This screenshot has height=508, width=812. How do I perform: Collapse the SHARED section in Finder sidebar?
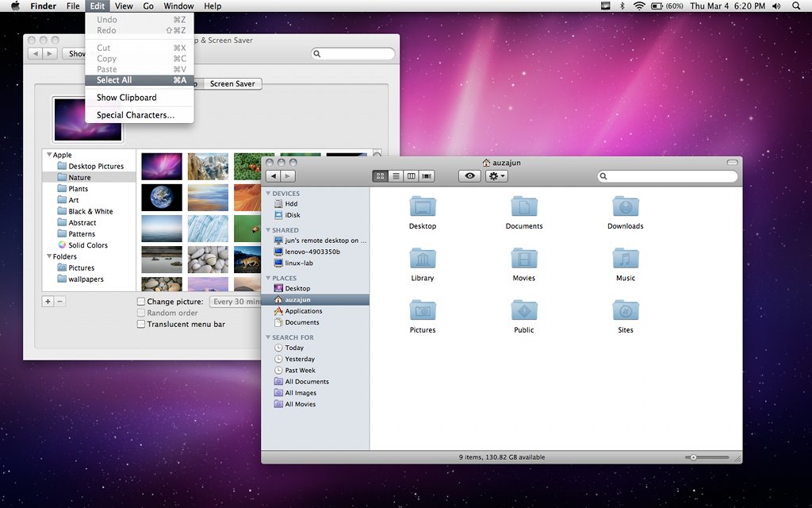click(x=268, y=229)
